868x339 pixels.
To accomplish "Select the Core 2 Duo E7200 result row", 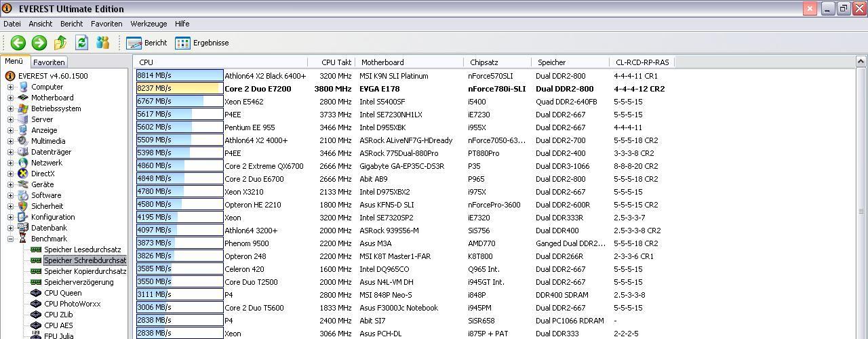I will tap(400, 89).
